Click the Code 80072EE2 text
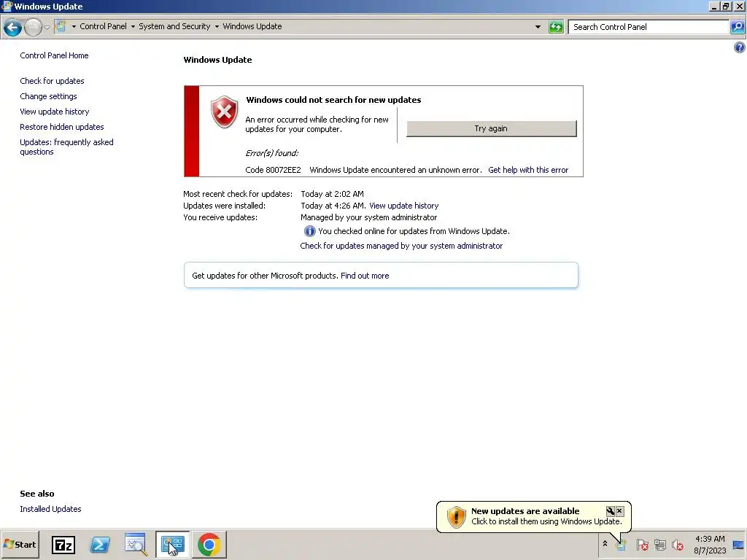The height and width of the screenshot is (560, 747). [x=273, y=170]
